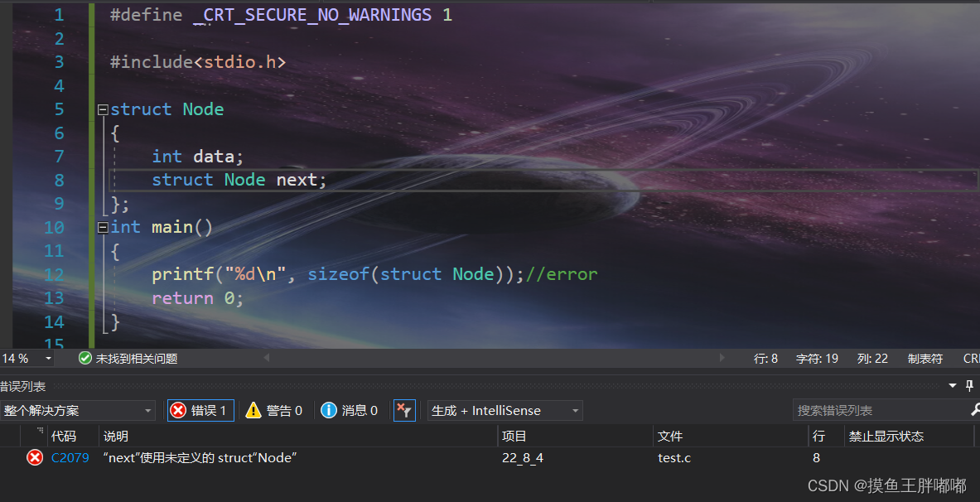The width and height of the screenshot is (980, 502).
Task: Open the error list panel options arrow
Action: point(953,386)
